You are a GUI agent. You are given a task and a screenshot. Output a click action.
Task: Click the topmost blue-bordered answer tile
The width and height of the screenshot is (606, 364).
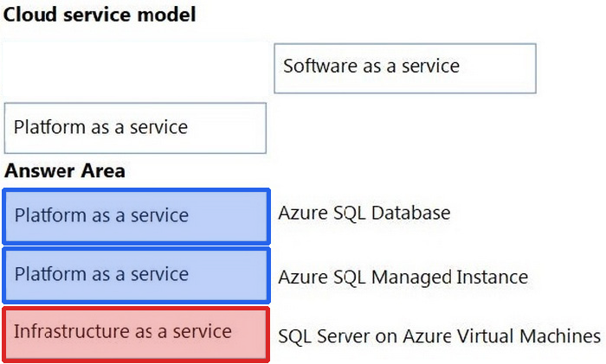[136, 216]
